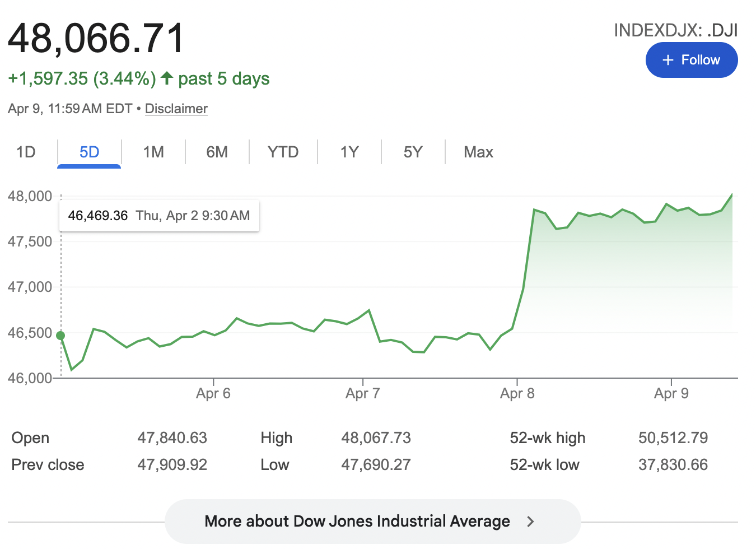Click the Low value 47,690.27
This screenshot has width=756, height=549.
pyautogui.click(x=376, y=465)
